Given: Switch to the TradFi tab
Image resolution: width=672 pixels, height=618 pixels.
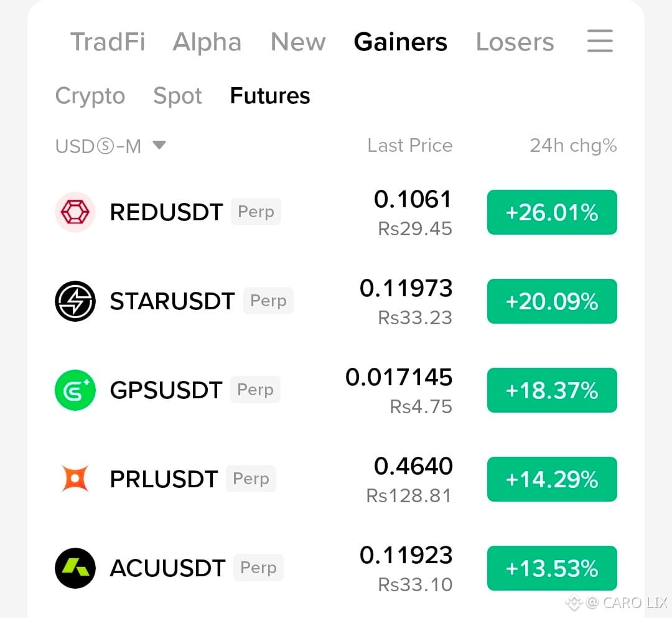Looking at the screenshot, I should [x=108, y=42].
